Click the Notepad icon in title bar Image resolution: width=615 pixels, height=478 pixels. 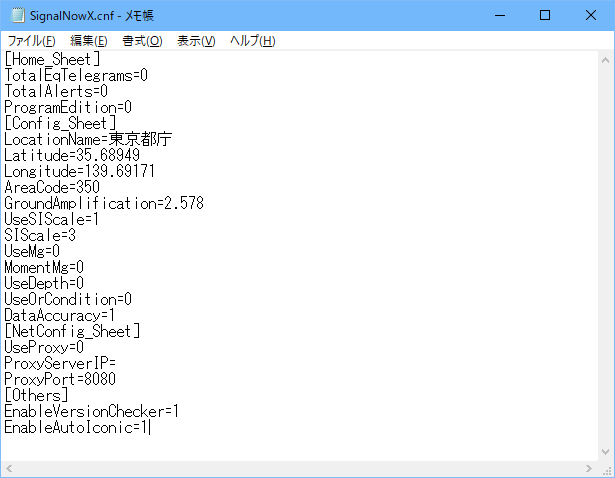pyautogui.click(x=15, y=15)
